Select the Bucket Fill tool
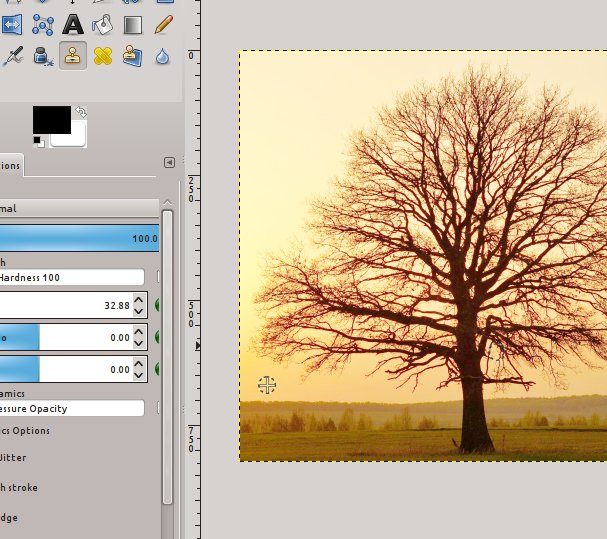 [x=103, y=25]
